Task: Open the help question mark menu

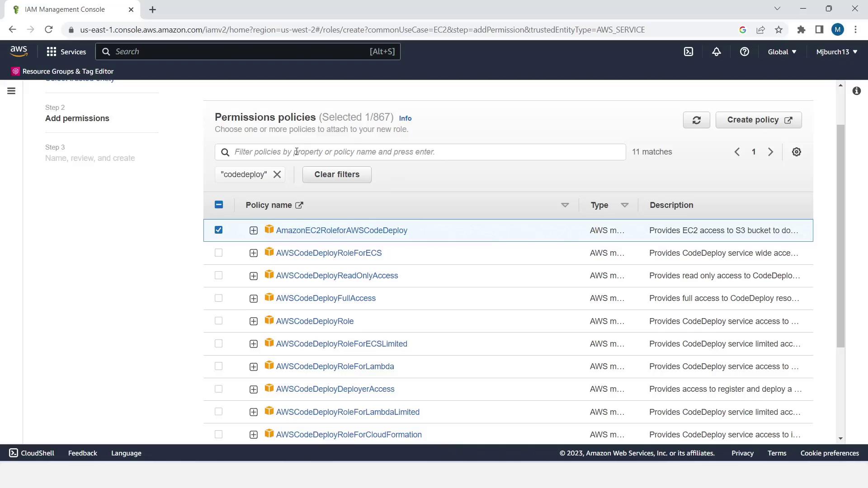Action: pos(744,52)
